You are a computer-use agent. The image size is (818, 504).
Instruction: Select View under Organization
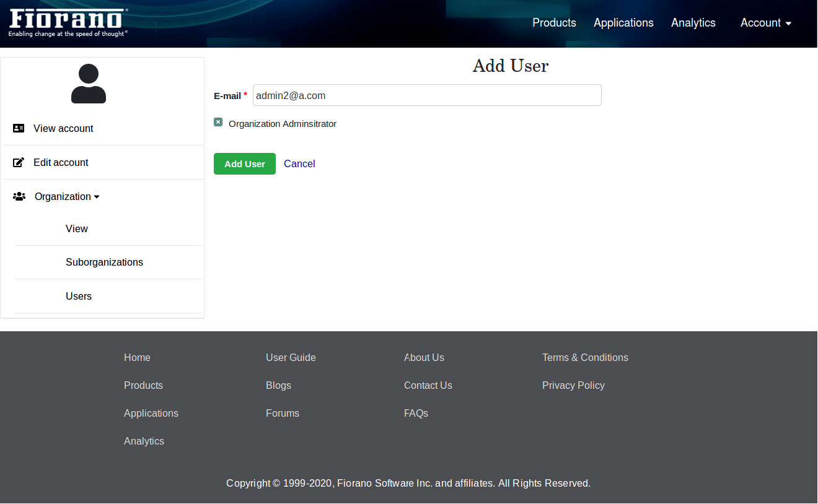click(x=77, y=228)
